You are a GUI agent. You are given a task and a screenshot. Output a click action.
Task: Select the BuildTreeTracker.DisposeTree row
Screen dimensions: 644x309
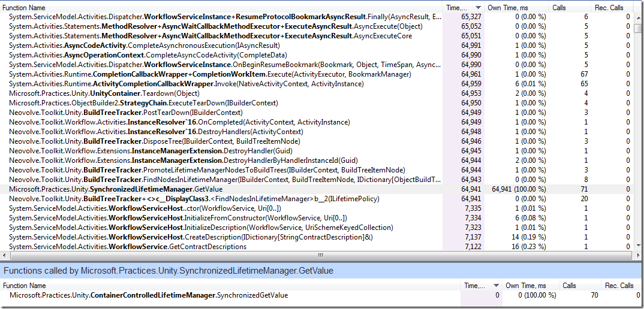click(316, 141)
